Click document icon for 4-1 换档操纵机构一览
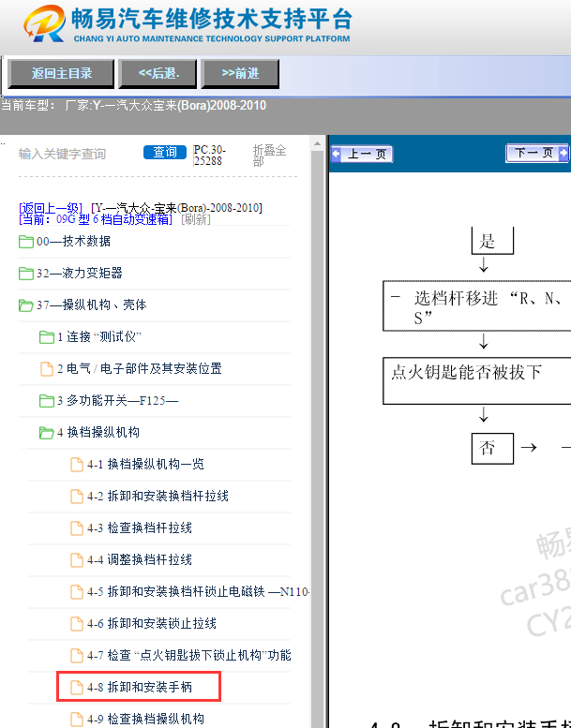Image resolution: width=571 pixels, height=728 pixels. (77, 465)
